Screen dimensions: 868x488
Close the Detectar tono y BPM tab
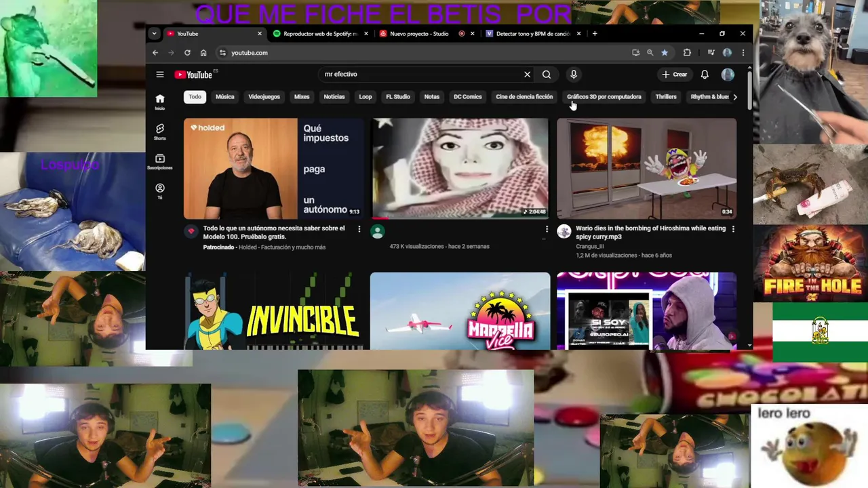pyautogui.click(x=579, y=34)
